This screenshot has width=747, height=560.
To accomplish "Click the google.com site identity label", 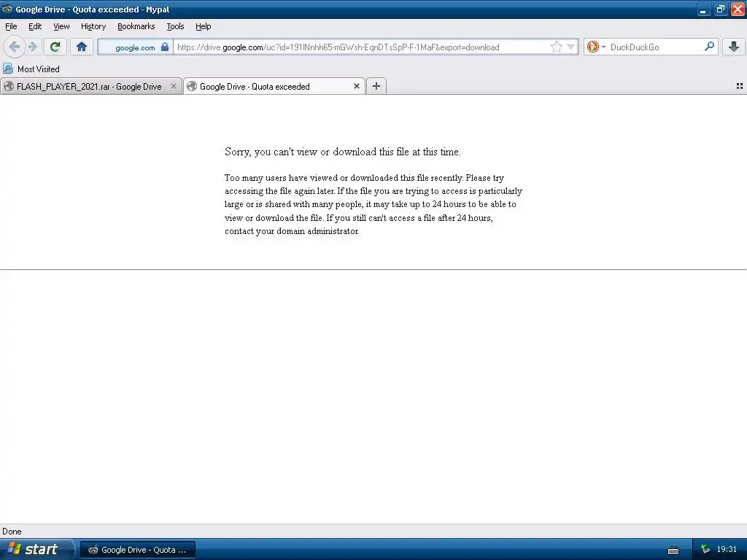I will (x=135, y=47).
